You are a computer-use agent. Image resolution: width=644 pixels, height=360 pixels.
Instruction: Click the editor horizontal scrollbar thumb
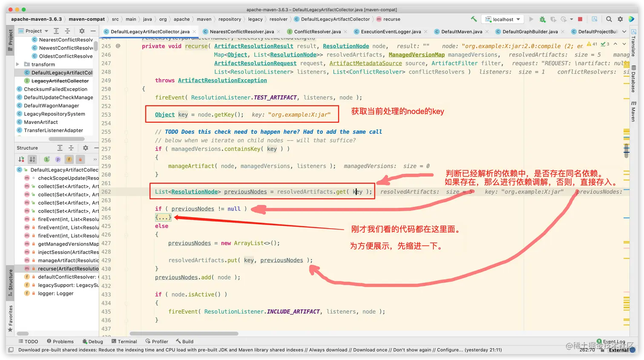tap(184, 334)
